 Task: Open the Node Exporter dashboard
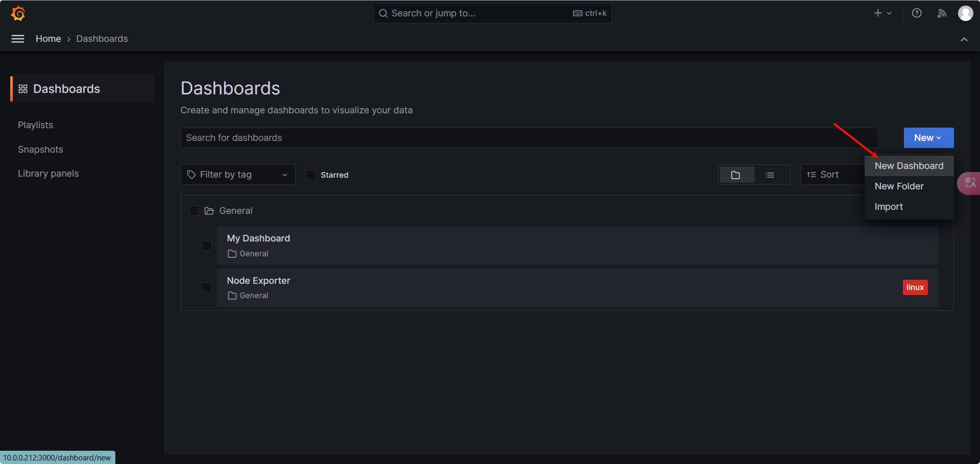pos(259,281)
